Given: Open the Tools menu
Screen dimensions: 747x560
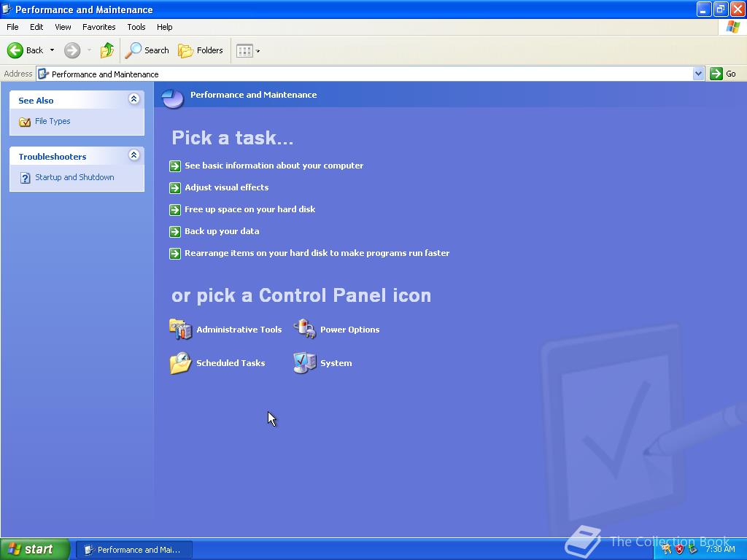Looking at the screenshot, I should [x=136, y=27].
